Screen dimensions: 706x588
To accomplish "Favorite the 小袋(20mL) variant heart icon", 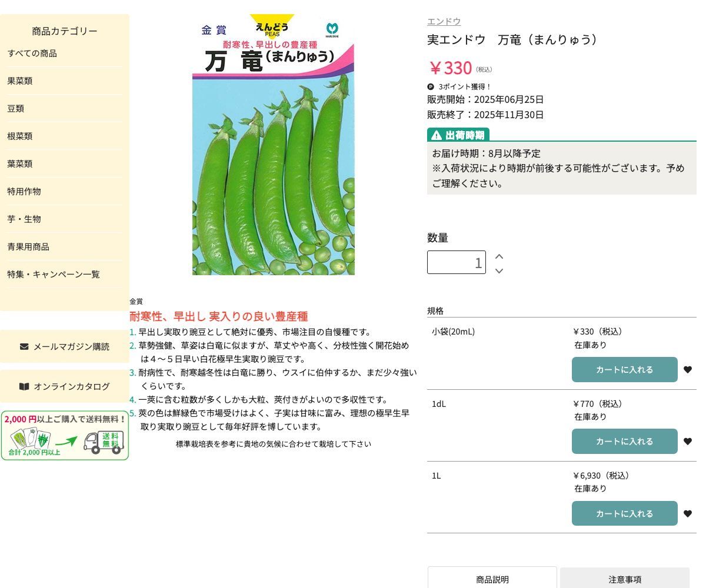I will coord(687,370).
